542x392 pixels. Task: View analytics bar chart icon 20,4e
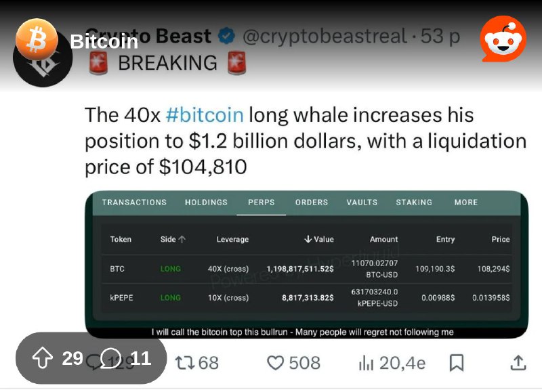coord(366,363)
